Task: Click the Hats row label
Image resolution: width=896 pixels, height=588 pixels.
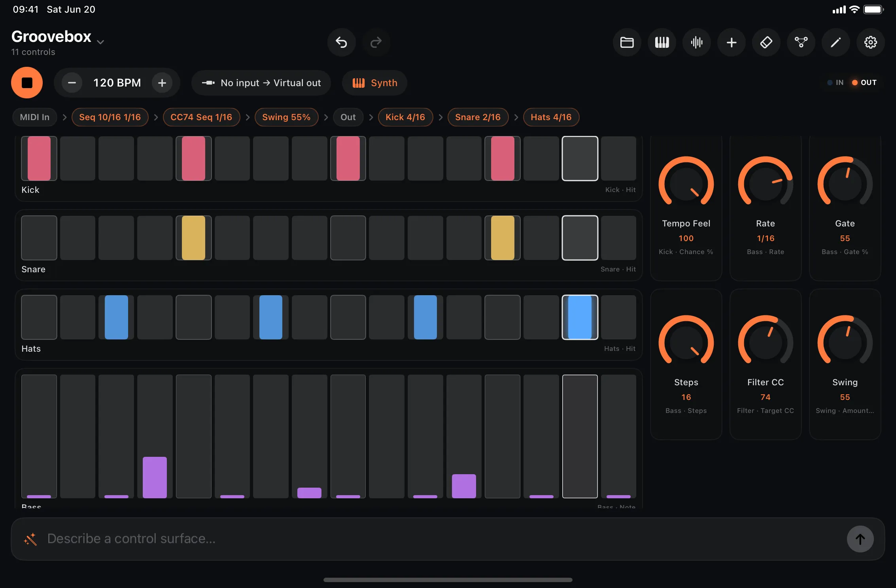Action: [x=31, y=349]
